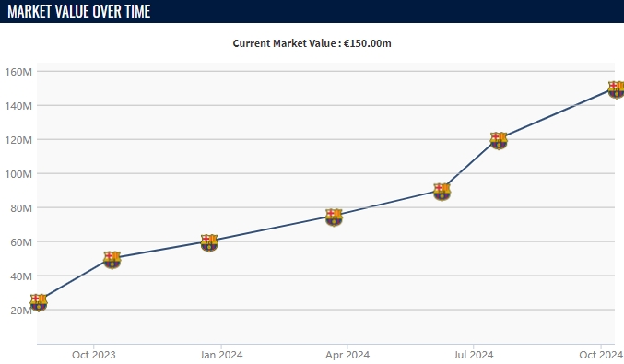Click the Current Market Value €150.00m text

click(312, 43)
